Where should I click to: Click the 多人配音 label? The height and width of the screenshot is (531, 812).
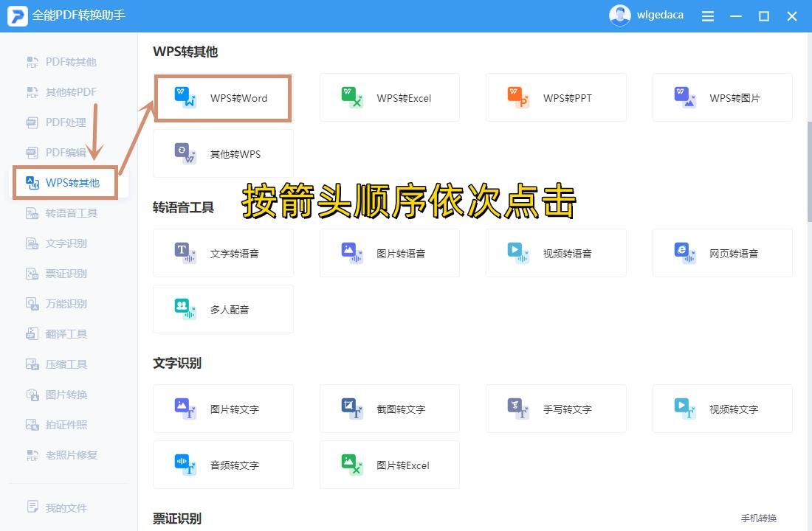[230, 310]
